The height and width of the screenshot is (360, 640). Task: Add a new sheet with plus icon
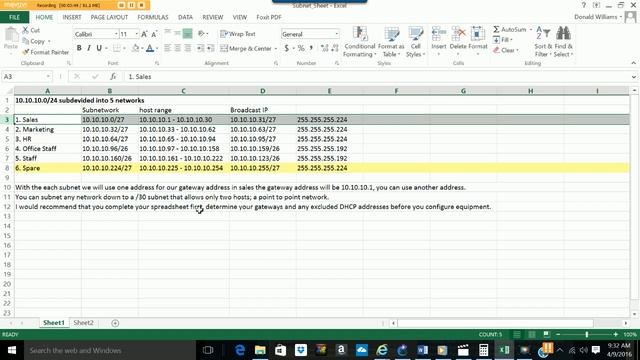coord(115,323)
